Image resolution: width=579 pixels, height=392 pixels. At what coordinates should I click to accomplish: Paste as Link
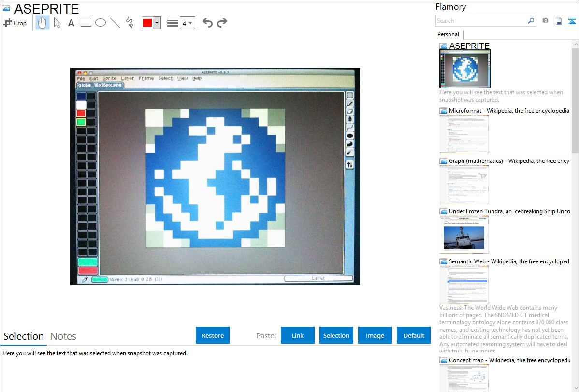coord(298,335)
